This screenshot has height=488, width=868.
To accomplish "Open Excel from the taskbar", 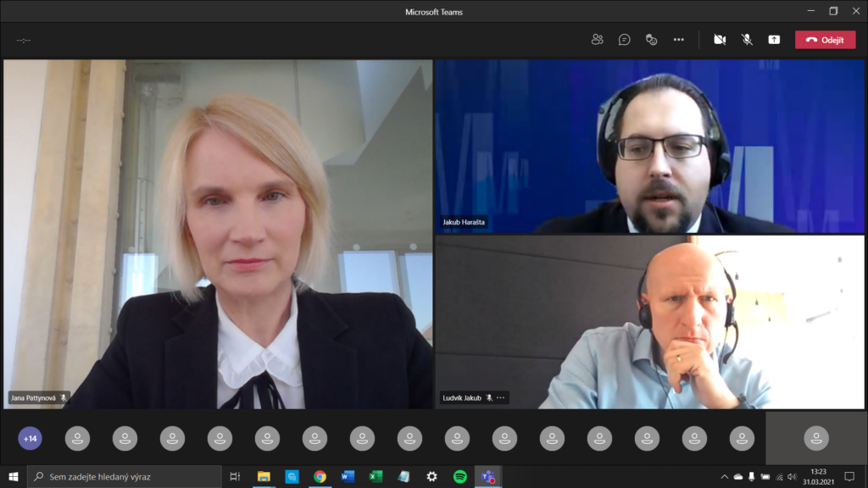I will (376, 477).
